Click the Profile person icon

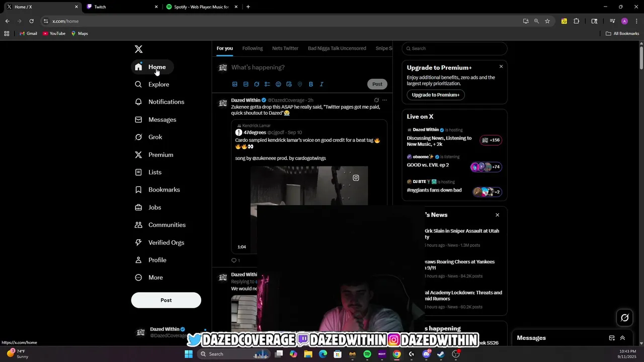(138, 260)
